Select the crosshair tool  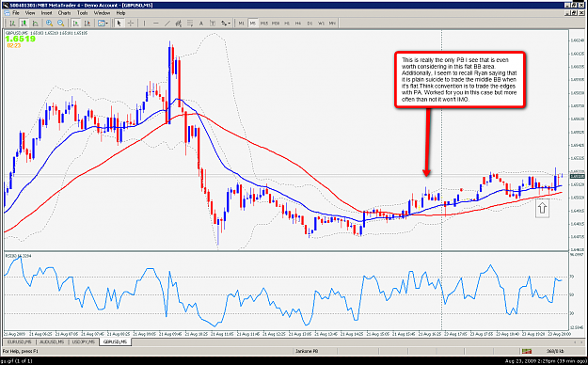pyautogui.click(x=131, y=24)
